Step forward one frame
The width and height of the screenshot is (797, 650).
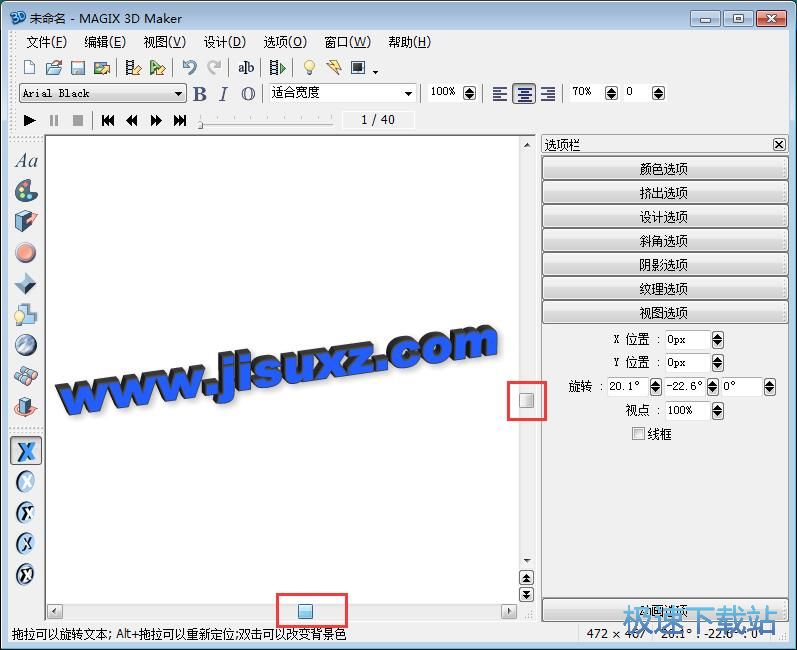tap(156, 120)
